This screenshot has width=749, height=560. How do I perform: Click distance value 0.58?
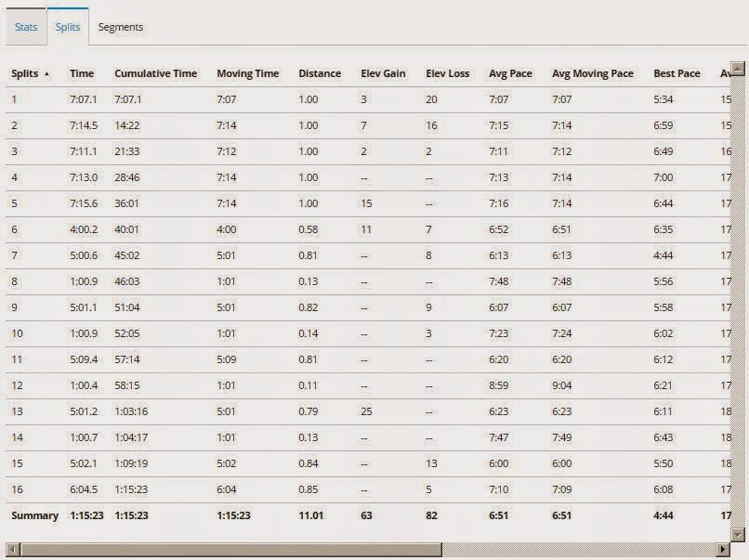click(x=309, y=229)
